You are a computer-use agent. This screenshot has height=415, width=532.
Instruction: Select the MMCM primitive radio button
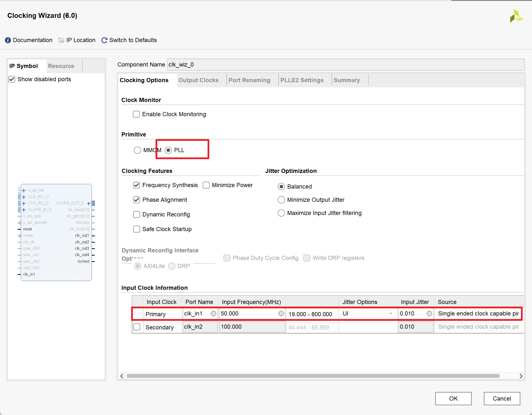[138, 150]
